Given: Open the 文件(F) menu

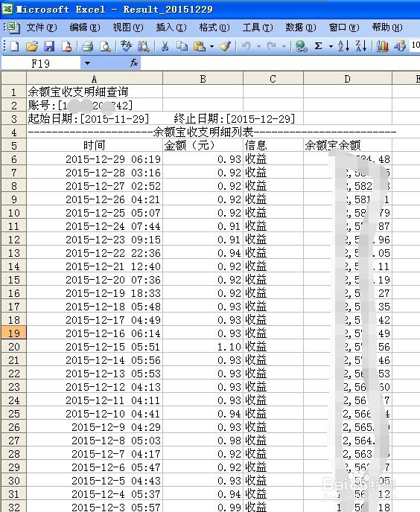Looking at the screenshot, I should (x=42, y=28).
